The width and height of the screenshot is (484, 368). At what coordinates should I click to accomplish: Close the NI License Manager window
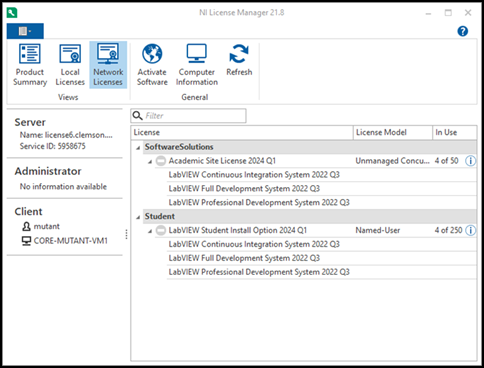coord(468,13)
